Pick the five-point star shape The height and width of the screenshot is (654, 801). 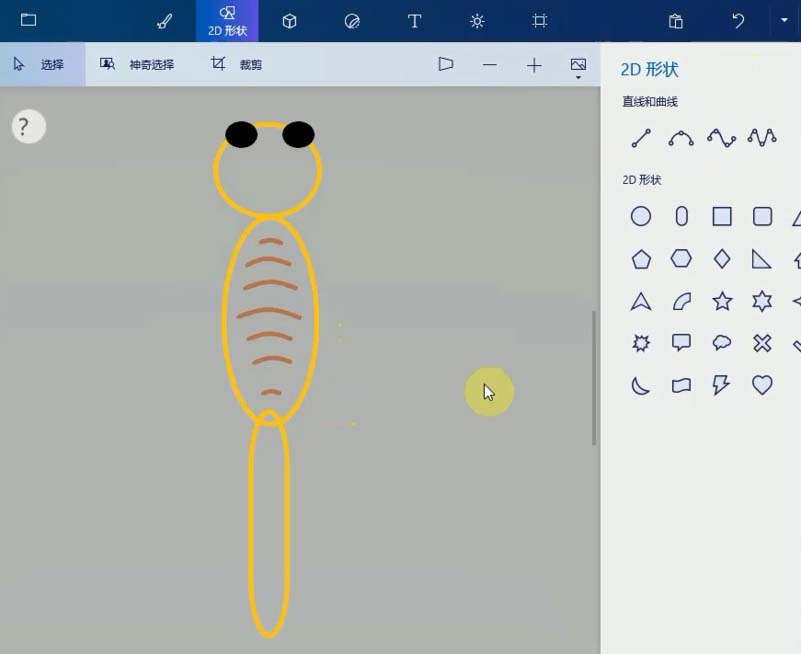click(722, 301)
